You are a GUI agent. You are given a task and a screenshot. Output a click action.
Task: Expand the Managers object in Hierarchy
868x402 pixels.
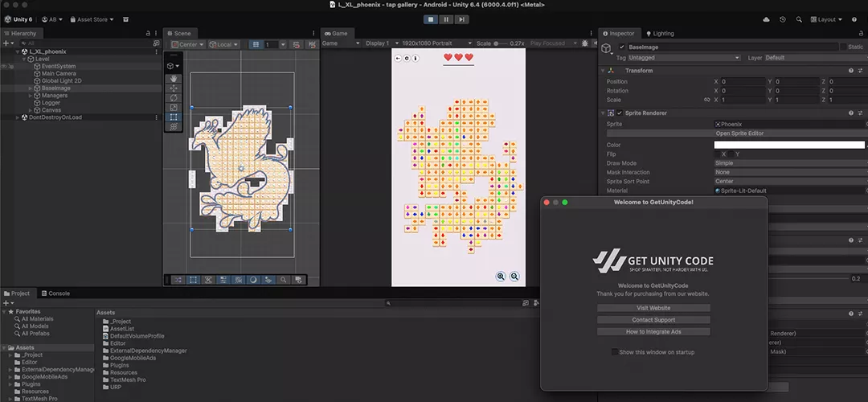[x=31, y=96]
